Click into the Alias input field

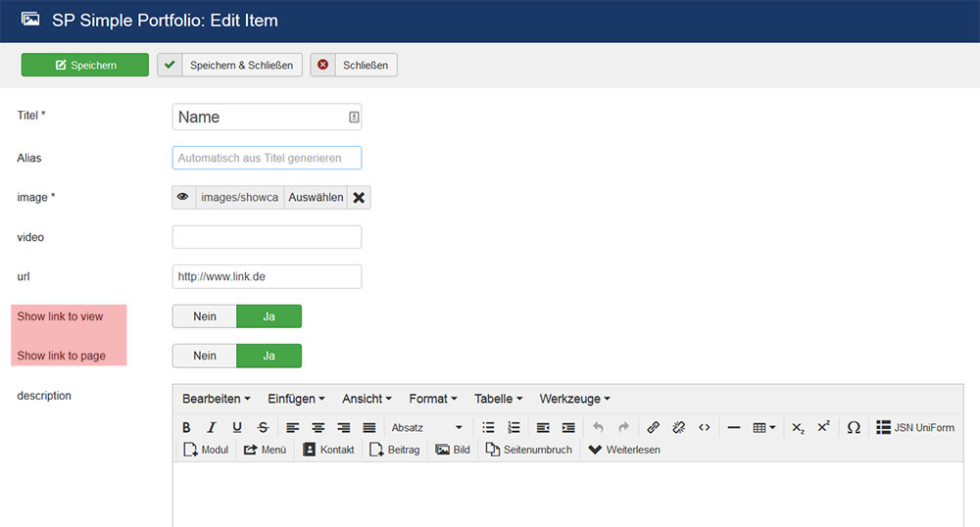267,158
